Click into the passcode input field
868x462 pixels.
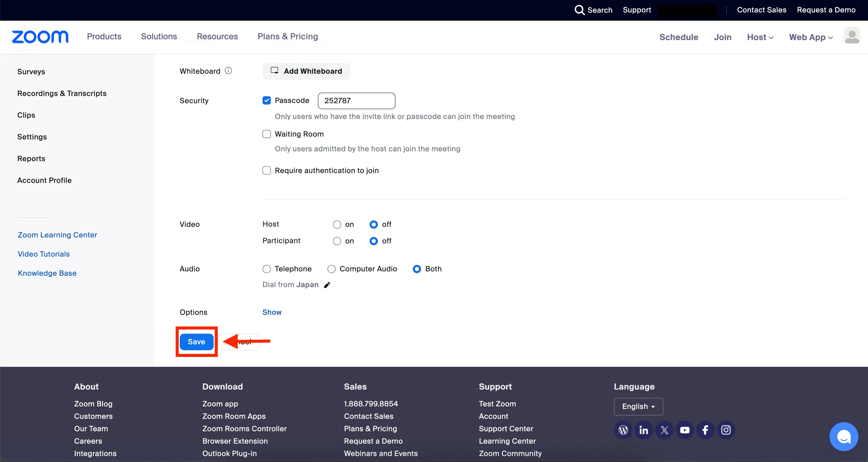(x=356, y=101)
